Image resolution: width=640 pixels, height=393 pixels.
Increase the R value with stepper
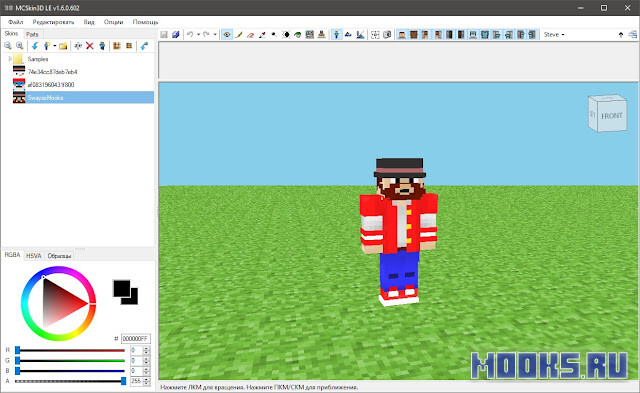pyautogui.click(x=147, y=348)
